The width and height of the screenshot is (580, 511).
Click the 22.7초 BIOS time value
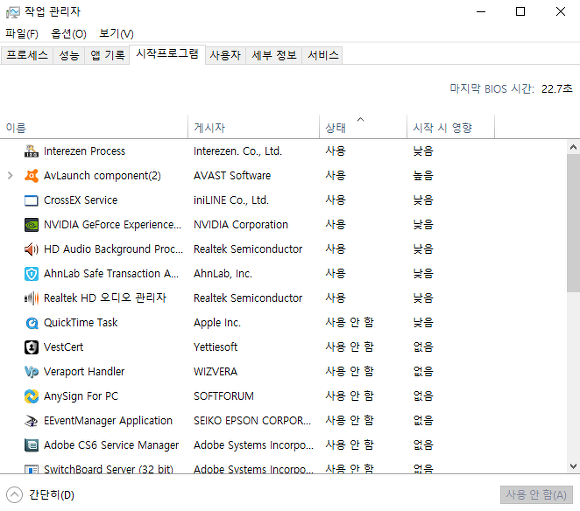557,89
